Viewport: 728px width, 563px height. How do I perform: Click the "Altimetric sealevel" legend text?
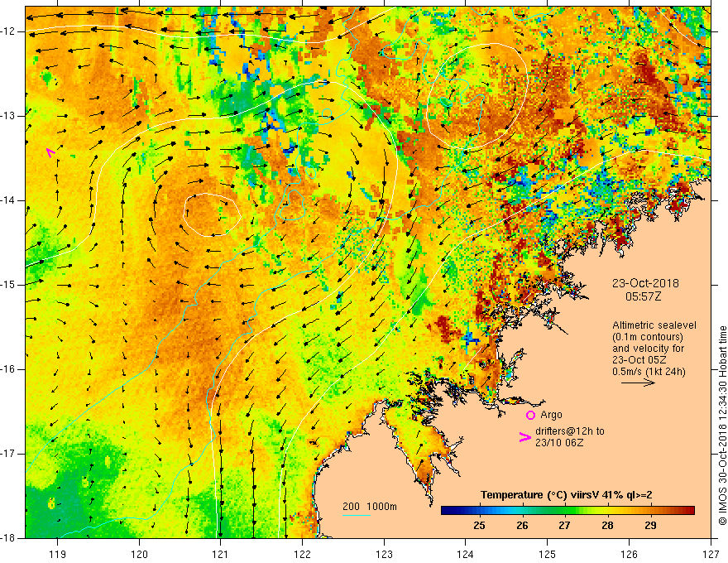point(654,325)
